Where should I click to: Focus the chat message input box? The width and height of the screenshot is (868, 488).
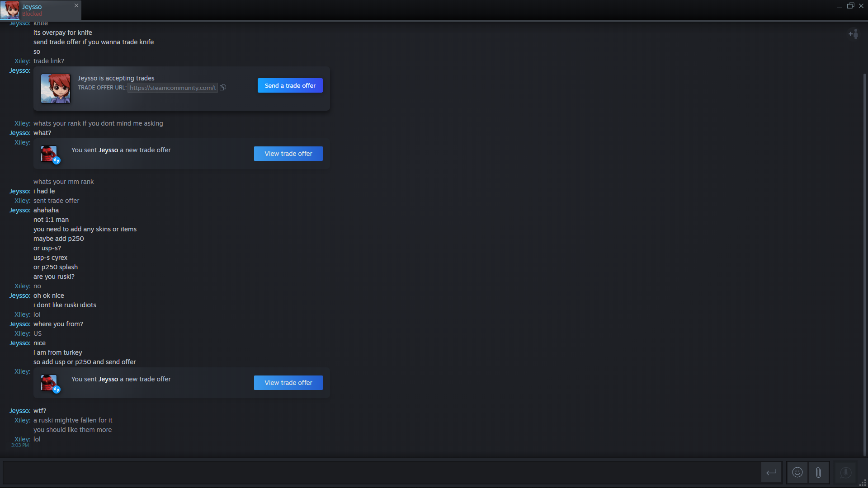[380, 473]
